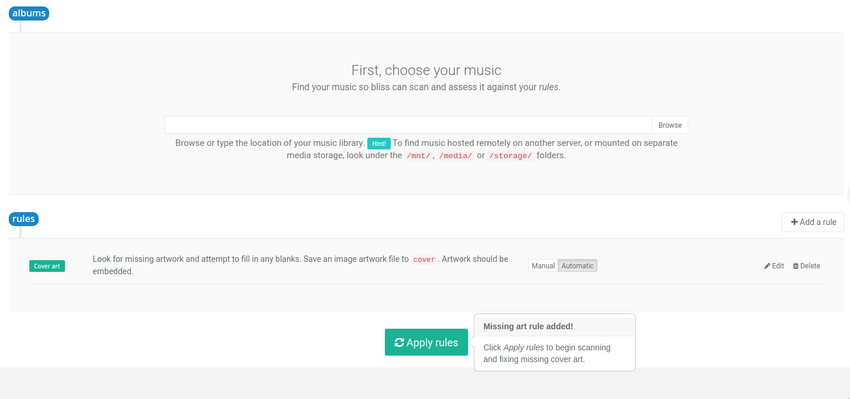This screenshot has width=850, height=399.
Task: Click the Missing art rule added! popover header
Action: pyautogui.click(x=555, y=326)
